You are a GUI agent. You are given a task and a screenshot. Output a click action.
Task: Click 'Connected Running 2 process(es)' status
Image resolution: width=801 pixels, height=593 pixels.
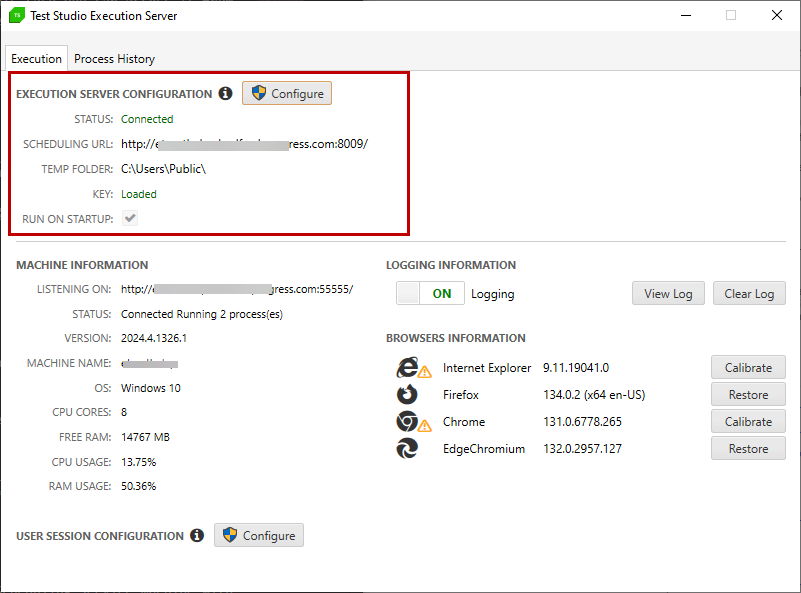[x=202, y=314]
